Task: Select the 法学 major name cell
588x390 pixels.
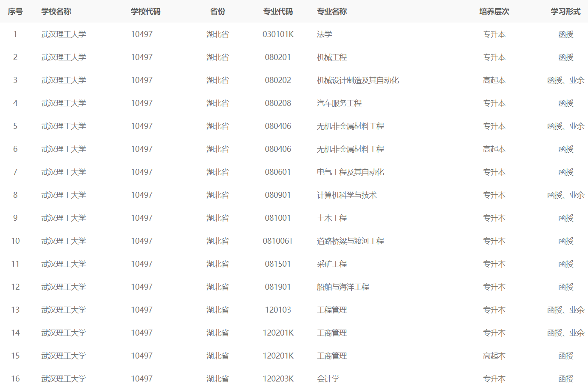Action: point(325,34)
